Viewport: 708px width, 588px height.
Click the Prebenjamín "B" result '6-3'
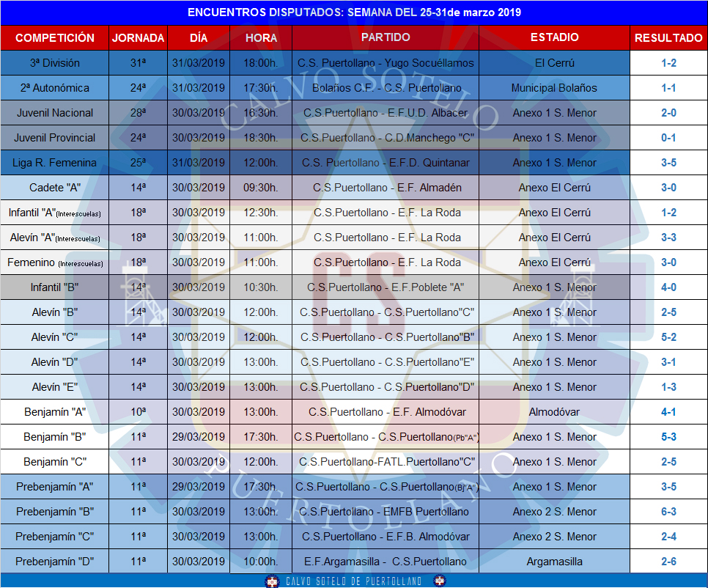point(668,512)
